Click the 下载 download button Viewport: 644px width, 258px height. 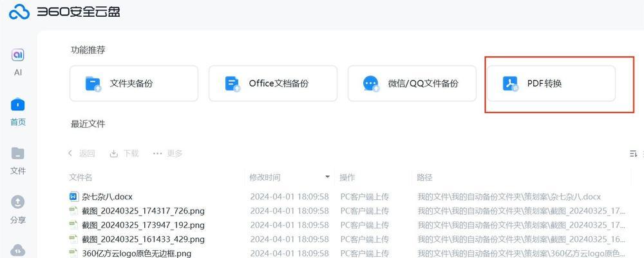124,154
